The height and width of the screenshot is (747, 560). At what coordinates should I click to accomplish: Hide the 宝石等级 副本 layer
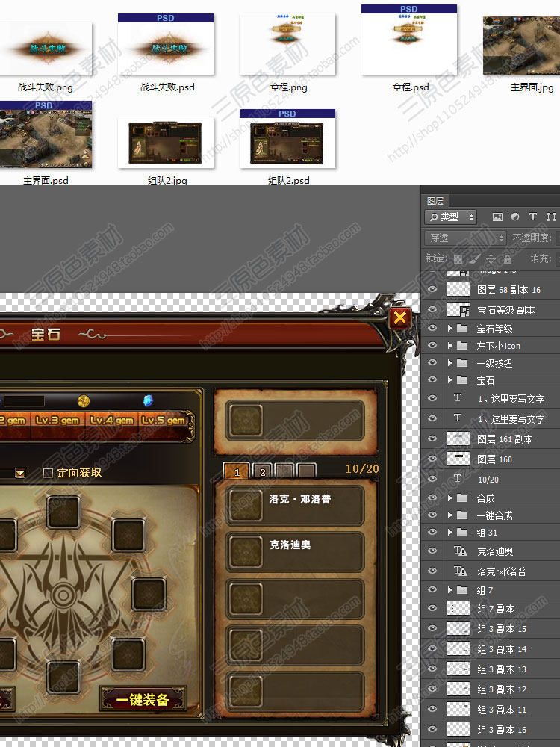coord(432,309)
